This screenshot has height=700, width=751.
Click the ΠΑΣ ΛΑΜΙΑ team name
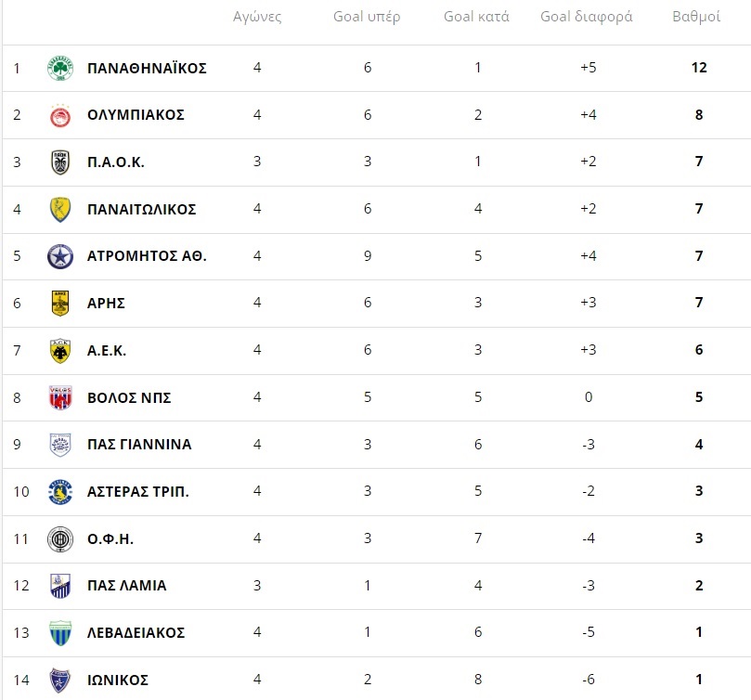tap(127, 586)
